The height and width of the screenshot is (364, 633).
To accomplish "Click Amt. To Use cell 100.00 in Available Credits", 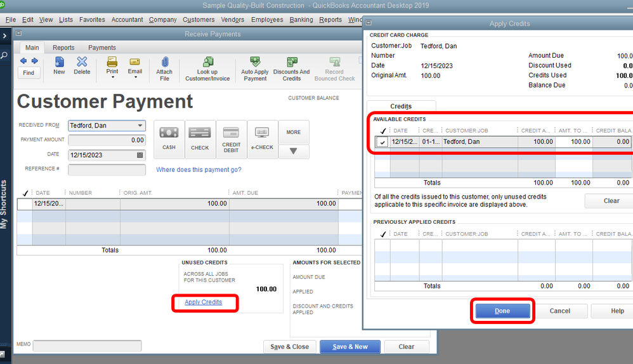I will click(x=573, y=142).
